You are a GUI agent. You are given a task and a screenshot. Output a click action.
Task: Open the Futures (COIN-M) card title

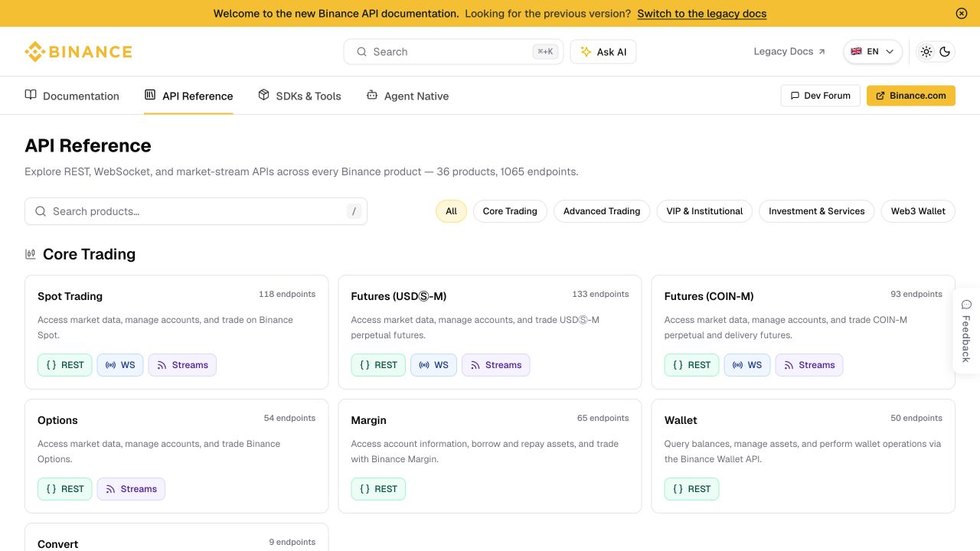pyautogui.click(x=709, y=296)
